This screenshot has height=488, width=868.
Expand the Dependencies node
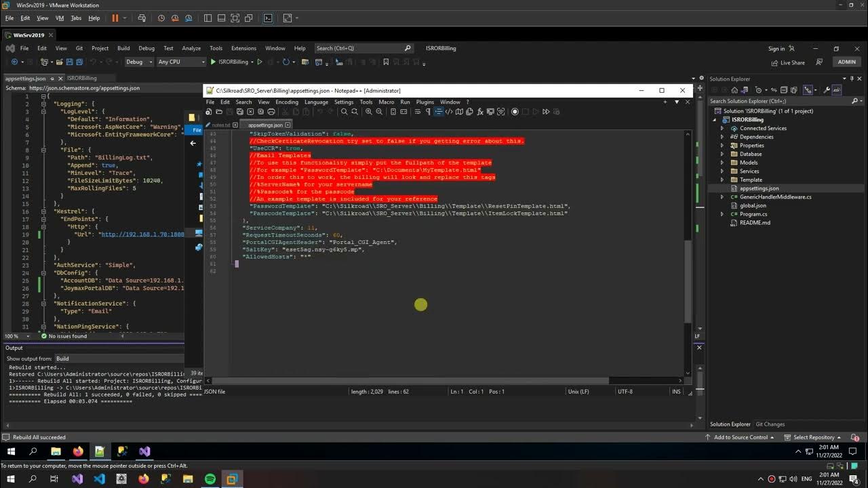pos(722,137)
